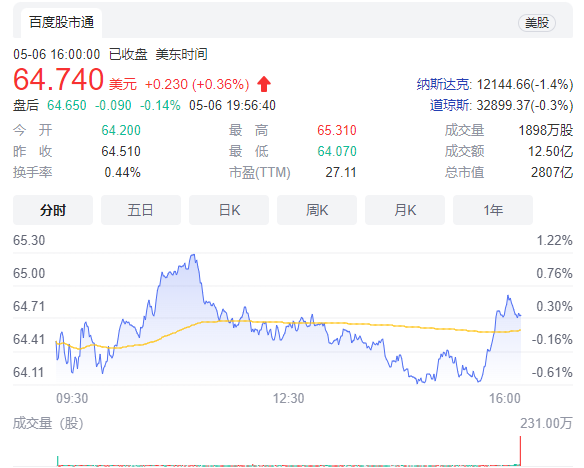Click the 市盈(TTM) value 27.11
Viewport: 584px width, 468px height.
pyautogui.click(x=341, y=172)
